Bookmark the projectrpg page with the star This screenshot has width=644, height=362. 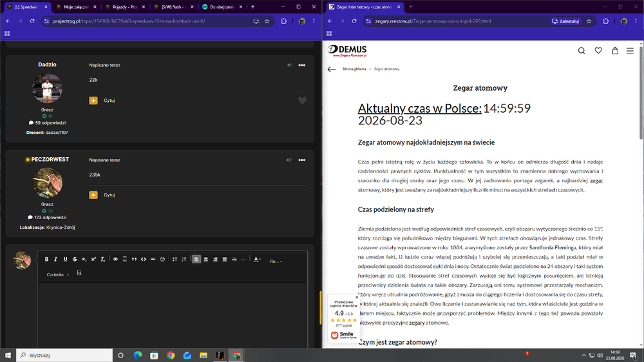[267, 21]
